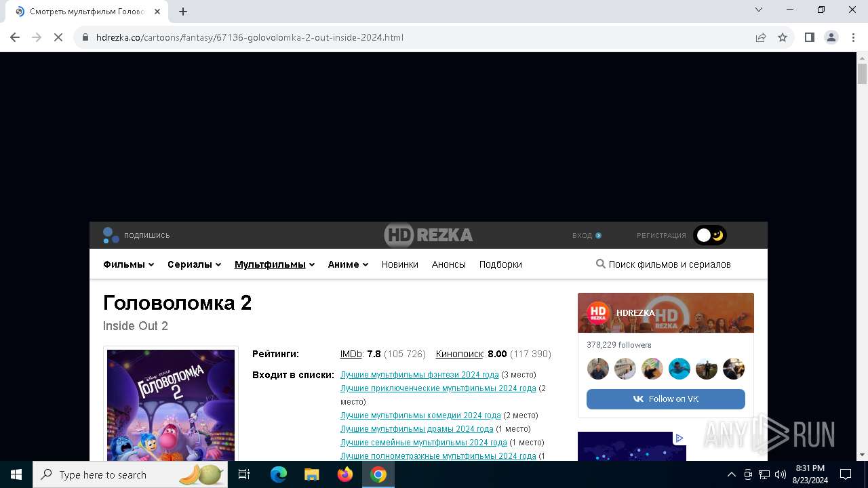Click the подпишись subscribe link
Screen dimensions: 868x488
point(136,235)
